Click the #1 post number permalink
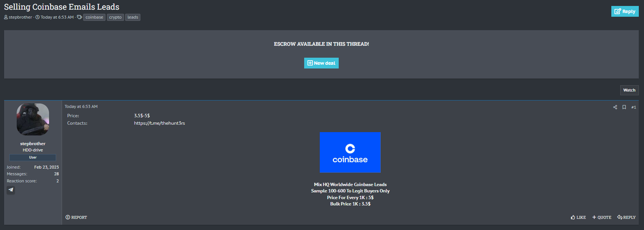This screenshot has width=644, height=230. point(634,107)
